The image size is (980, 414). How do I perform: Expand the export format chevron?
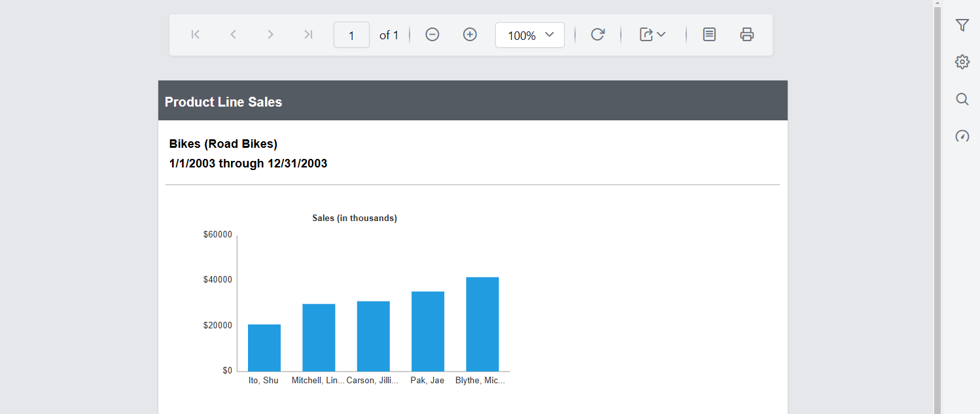(x=661, y=35)
